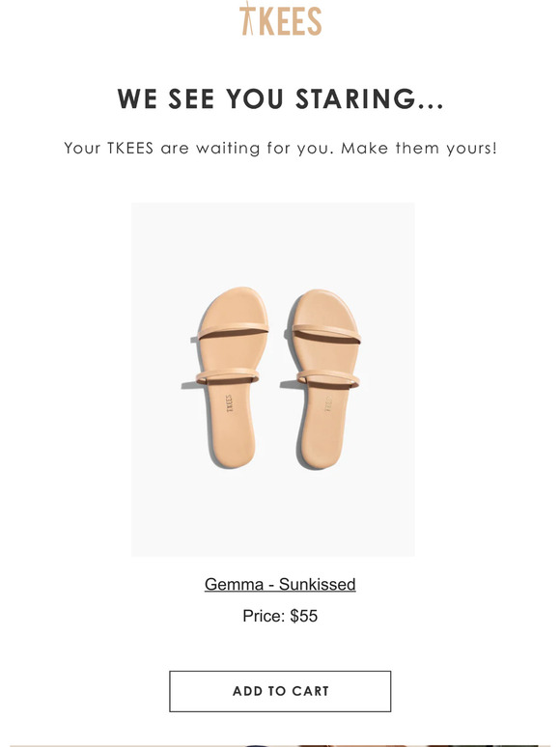Screen dimensions: 560x747
Task: Click the lower strap of right sandal
Action: pos(328,378)
